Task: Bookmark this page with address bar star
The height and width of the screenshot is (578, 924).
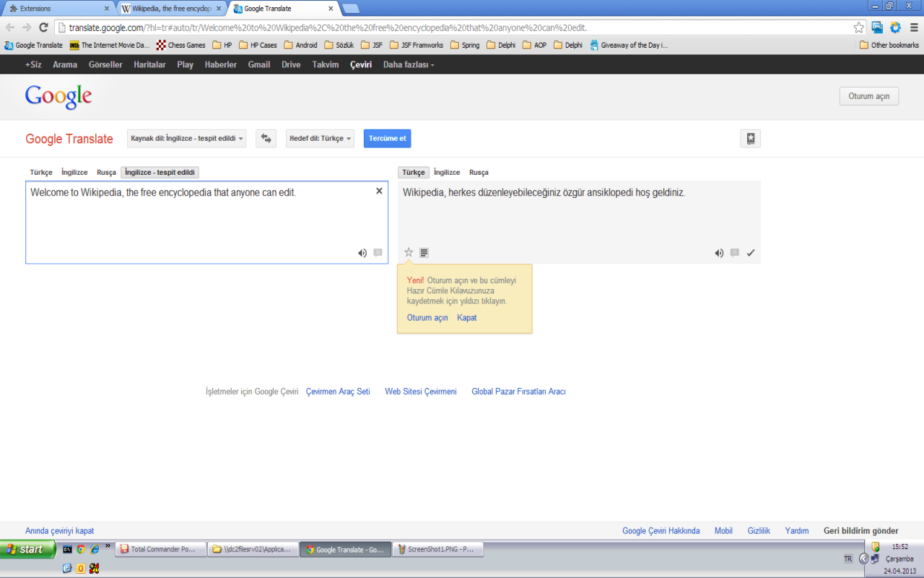Action: coord(858,27)
